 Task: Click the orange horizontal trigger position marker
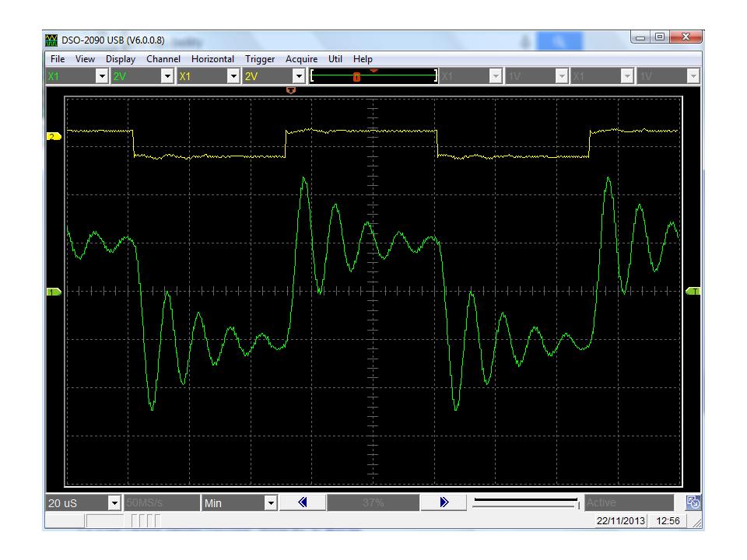tap(290, 90)
